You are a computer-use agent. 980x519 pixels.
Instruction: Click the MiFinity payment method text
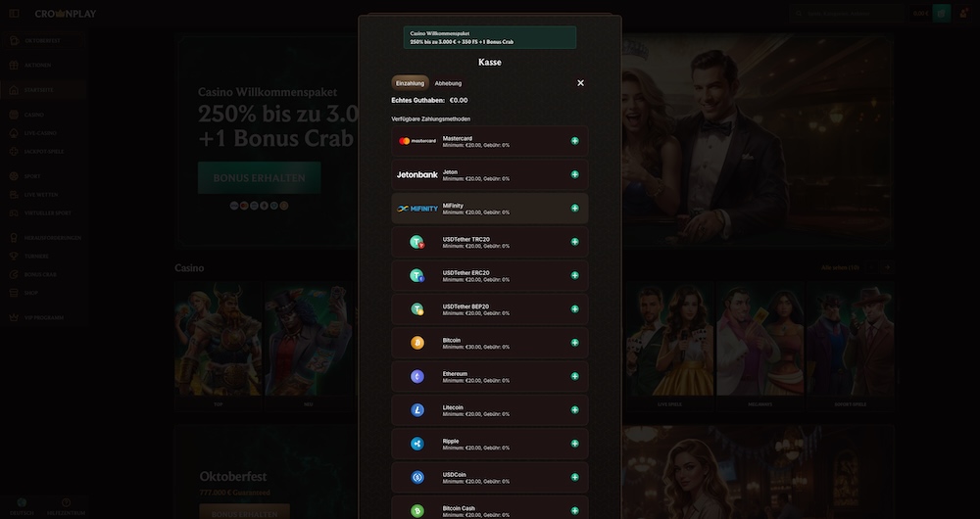tap(453, 206)
